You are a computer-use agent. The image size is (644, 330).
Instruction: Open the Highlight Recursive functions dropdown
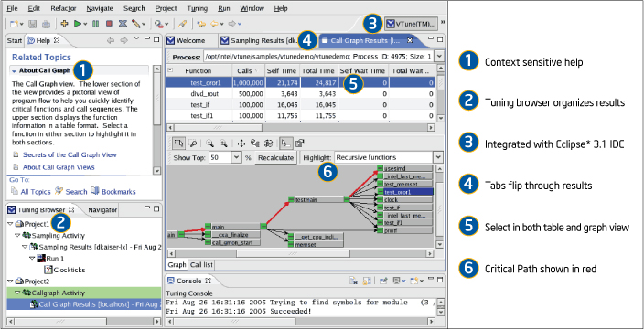click(x=438, y=157)
